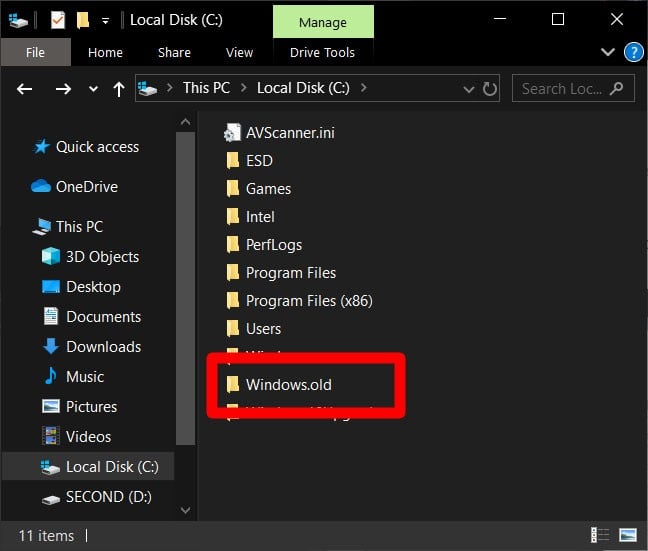Open Customize Quick Access Toolbar dropdown
This screenshot has height=551, width=648.
click(x=105, y=20)
